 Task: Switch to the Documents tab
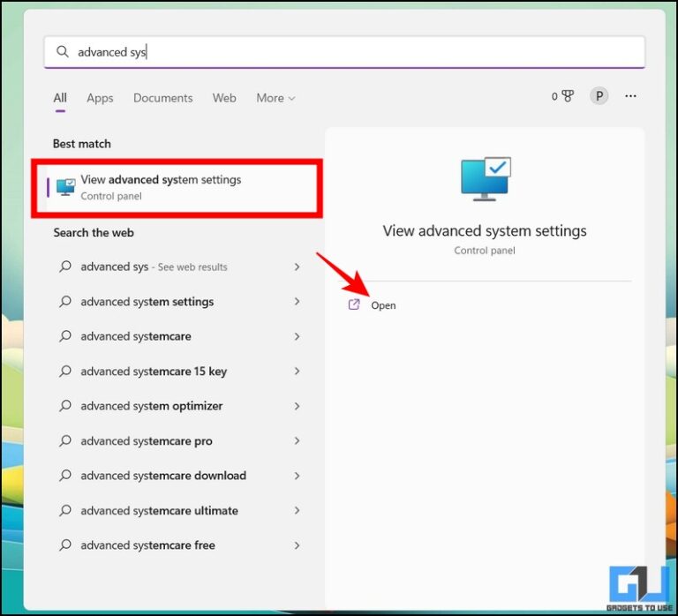[x=162, y=98]
